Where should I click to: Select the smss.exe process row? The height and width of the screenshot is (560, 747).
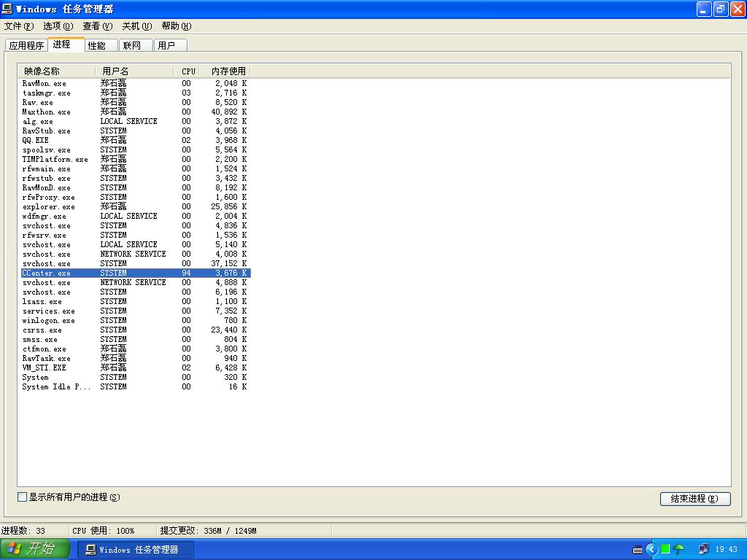[135, 340]
